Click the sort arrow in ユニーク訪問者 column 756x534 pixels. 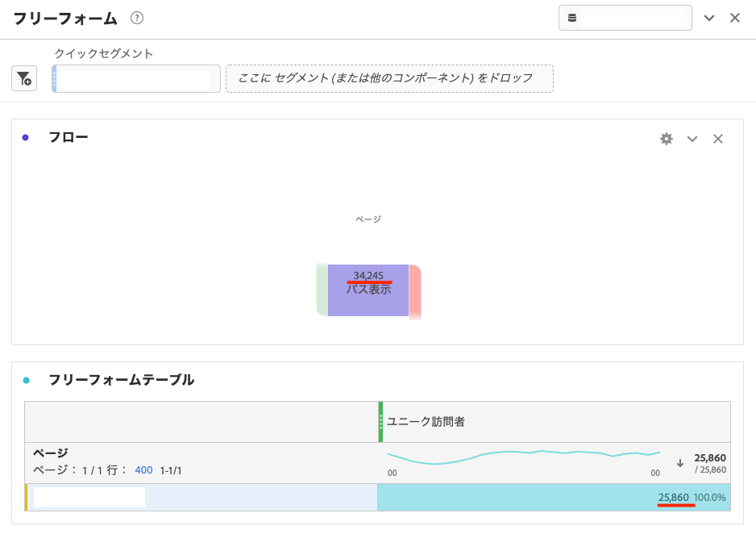coord(679,463)
